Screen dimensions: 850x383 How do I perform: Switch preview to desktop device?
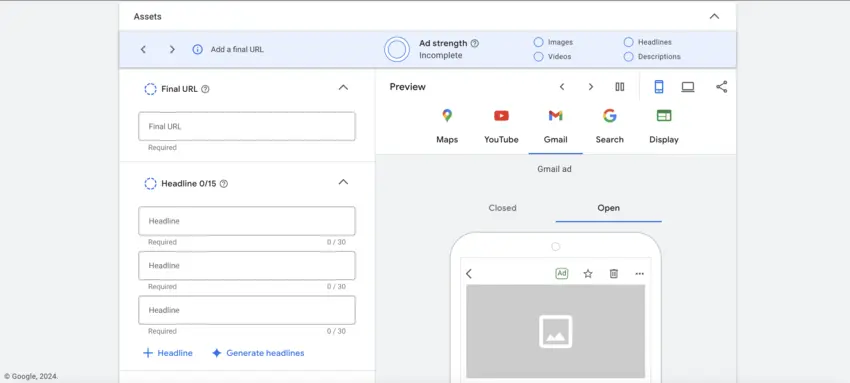click(x=688, y=87)
